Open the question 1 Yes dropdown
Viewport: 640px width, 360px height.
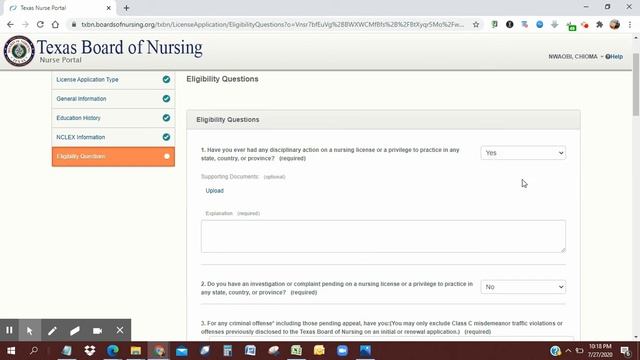(523, 153)
